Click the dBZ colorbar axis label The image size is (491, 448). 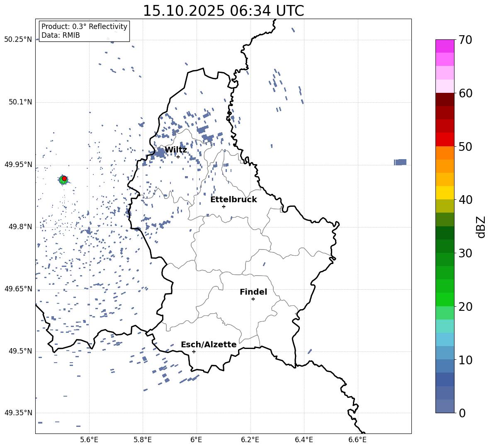tap(481, 227)
